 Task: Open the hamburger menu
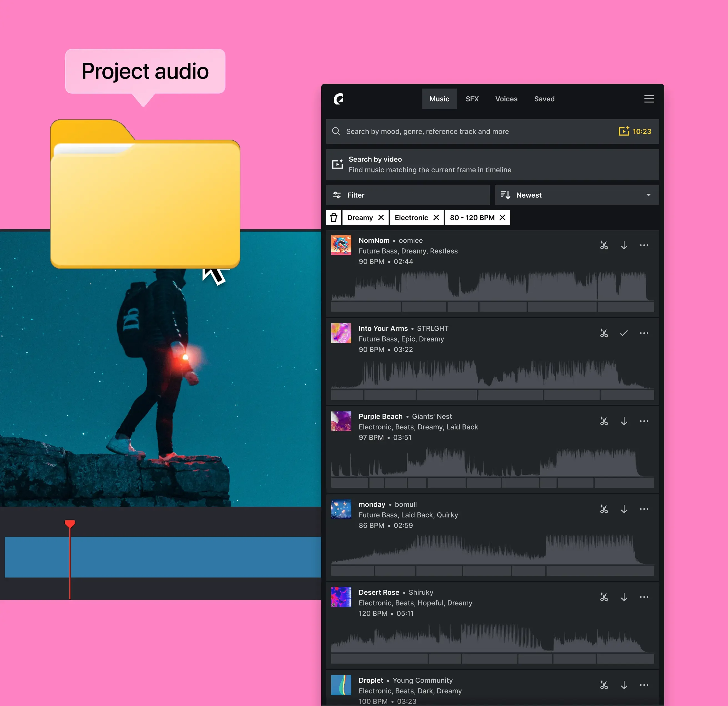(649, 99)
